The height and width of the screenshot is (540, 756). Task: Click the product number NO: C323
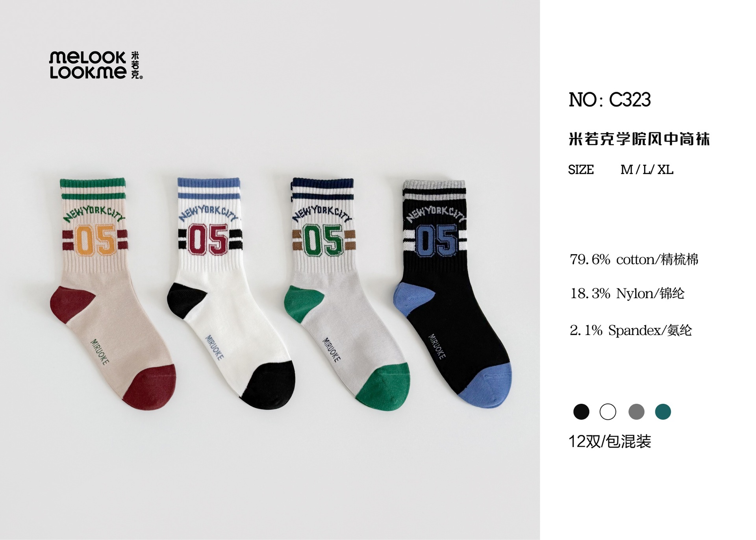click(610, 100)
